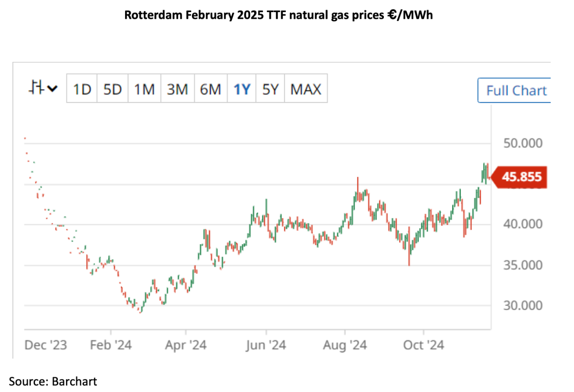574x392 pixels.
Task: Click the highlighted 1Y range
Action: pyautogui.click(x=242, y=89)
